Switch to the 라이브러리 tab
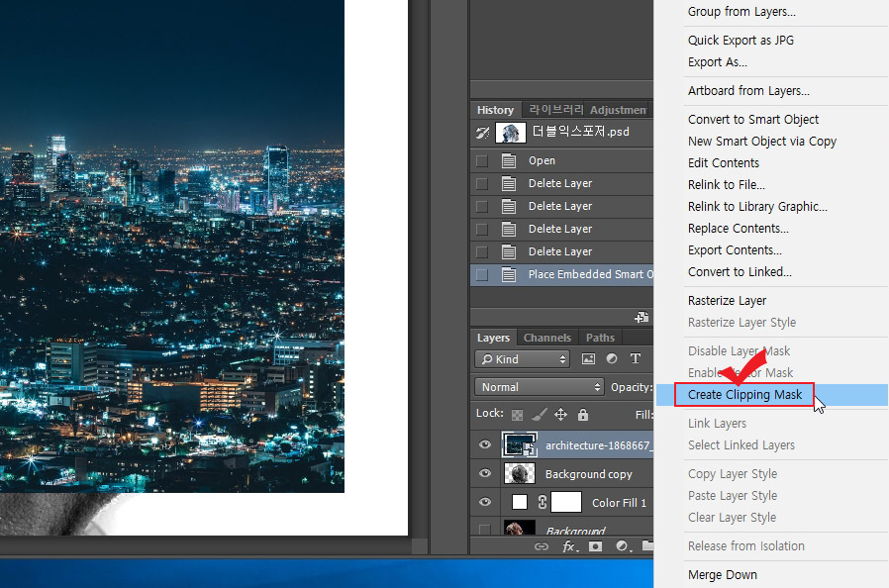This screenshot has height=588, width=889. [x=555, y=110]
